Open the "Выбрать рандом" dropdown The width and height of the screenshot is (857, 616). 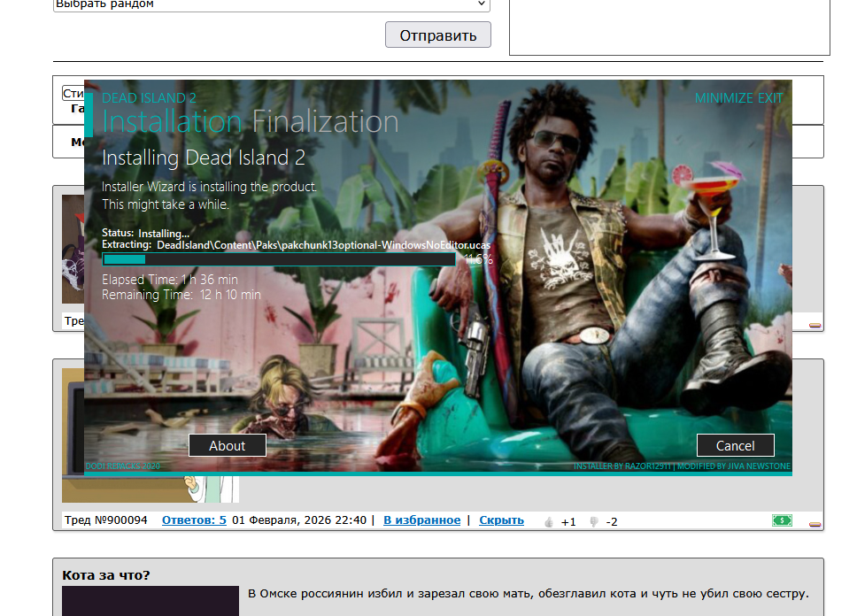tap(271, 4)
